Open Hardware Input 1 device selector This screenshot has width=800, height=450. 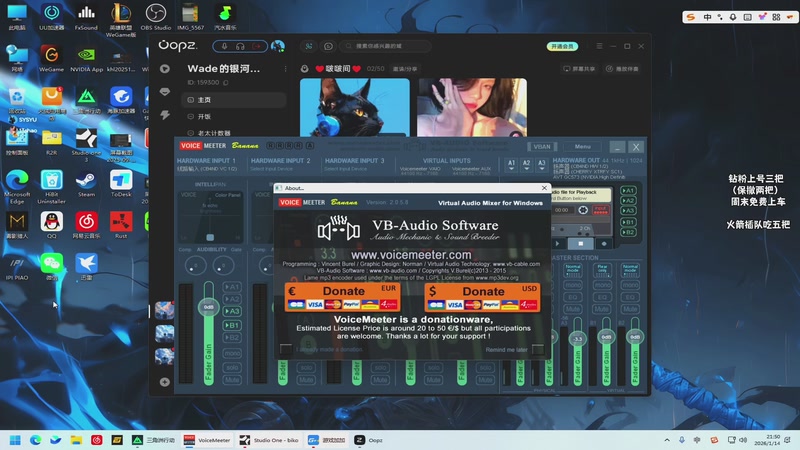tap(207, 168)
